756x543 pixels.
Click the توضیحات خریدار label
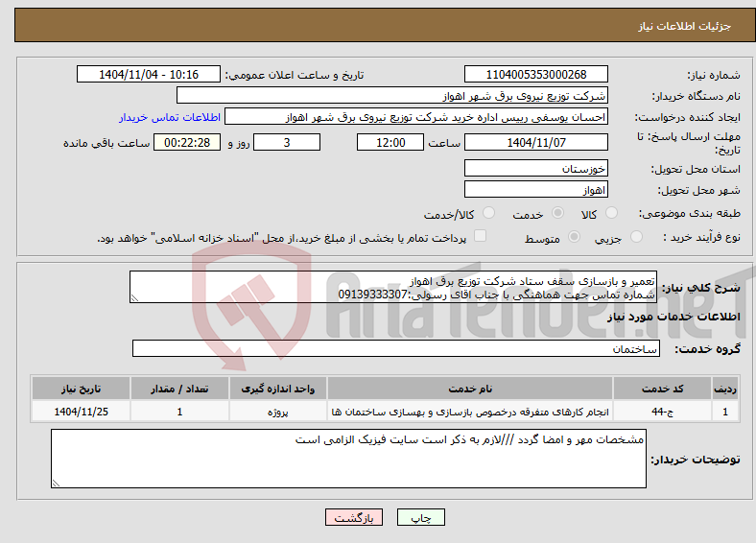click(x=696, y=460)
